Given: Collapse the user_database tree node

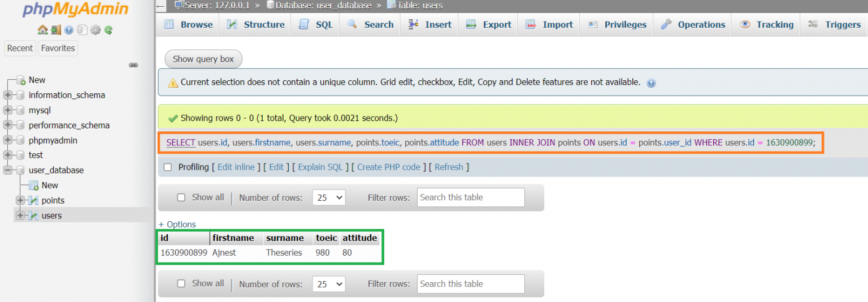Looking at the screenshot, I should coord(8,170).
